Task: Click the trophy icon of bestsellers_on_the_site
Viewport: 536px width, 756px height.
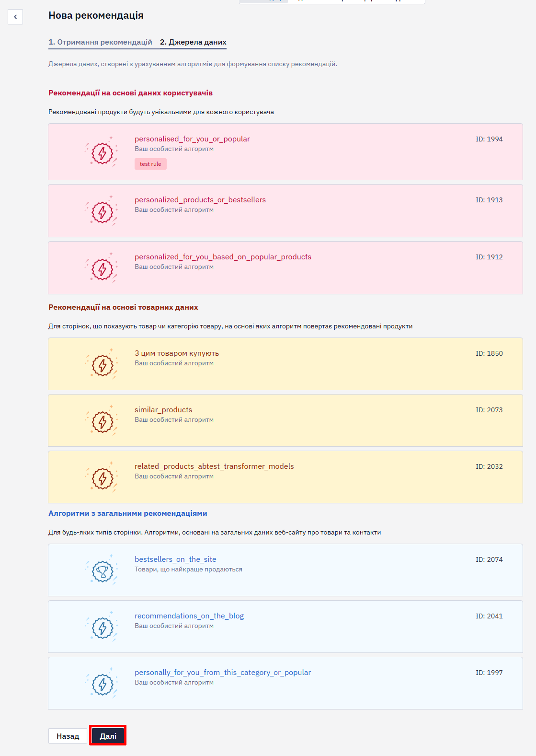Action: [102, 570]
